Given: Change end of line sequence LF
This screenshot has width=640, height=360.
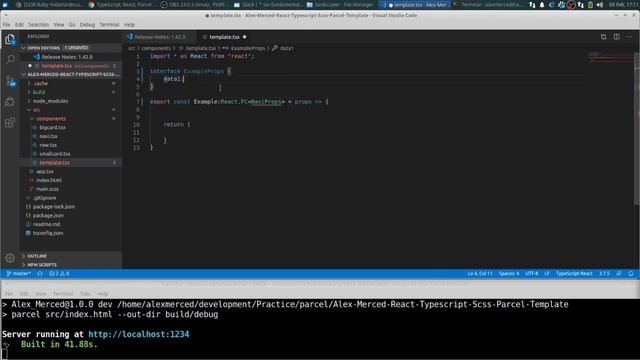Looking at the screenshot, I should pos(547,273).
